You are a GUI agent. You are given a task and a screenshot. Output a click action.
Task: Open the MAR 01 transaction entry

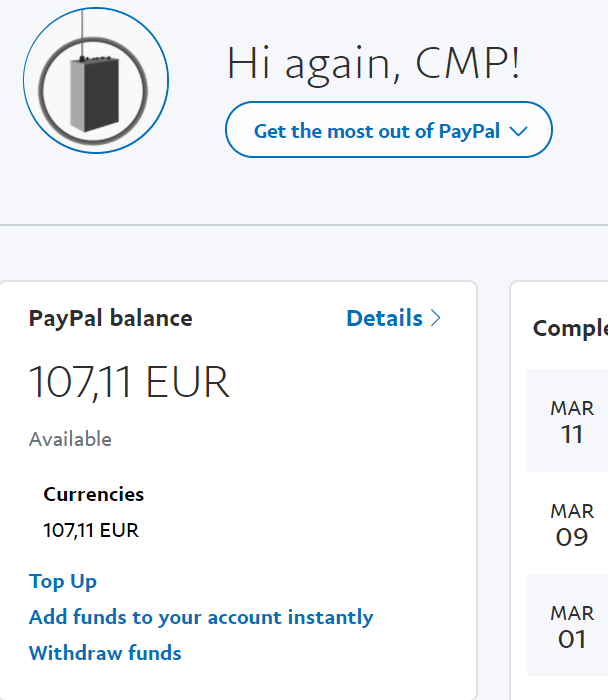[x=572, y=626]
